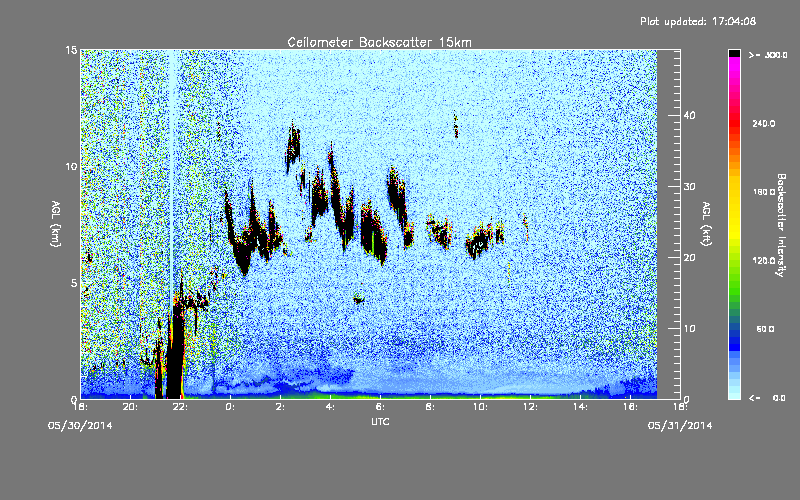
Task: Click the '240.0' colorbar value label
Action: point(764,123)
